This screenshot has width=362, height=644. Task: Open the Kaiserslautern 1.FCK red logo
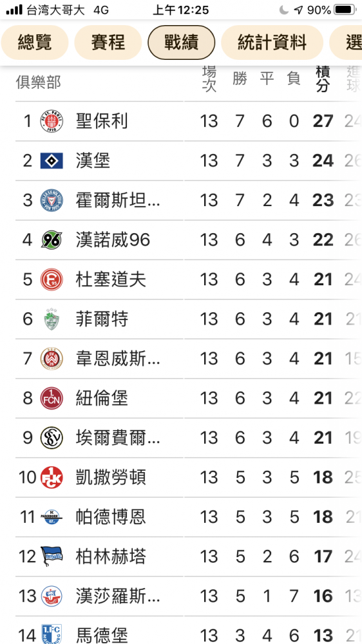(x=52, y=478)
